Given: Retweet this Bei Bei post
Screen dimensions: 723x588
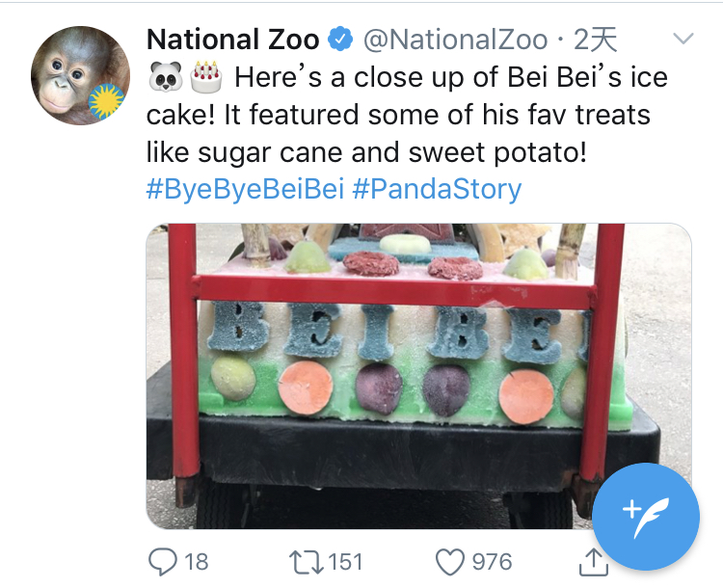Looking at the screenshot, I should (x=308, y=560).
